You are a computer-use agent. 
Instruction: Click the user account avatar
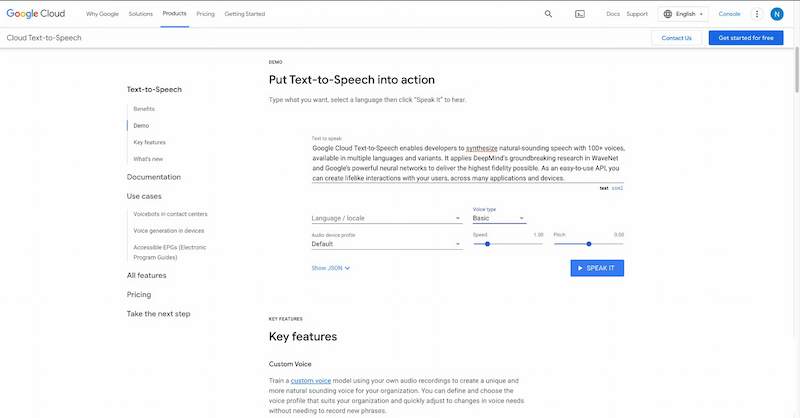click(x=777, y=14)
